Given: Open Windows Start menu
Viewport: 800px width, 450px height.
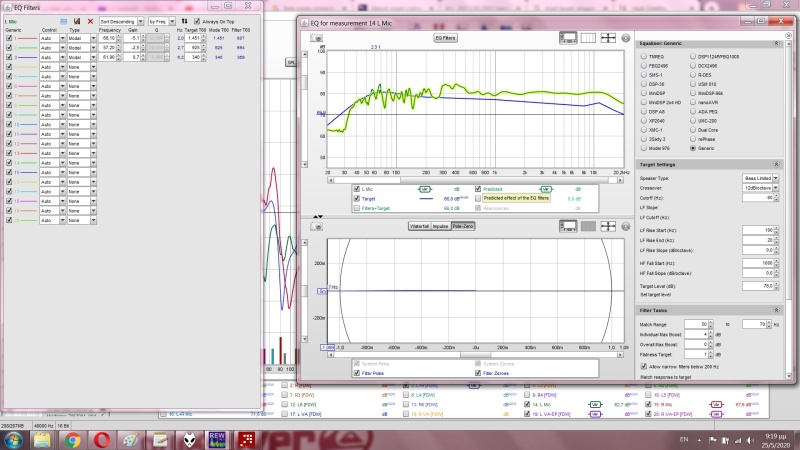Looking at the screenshot, I should coord(13,440).
